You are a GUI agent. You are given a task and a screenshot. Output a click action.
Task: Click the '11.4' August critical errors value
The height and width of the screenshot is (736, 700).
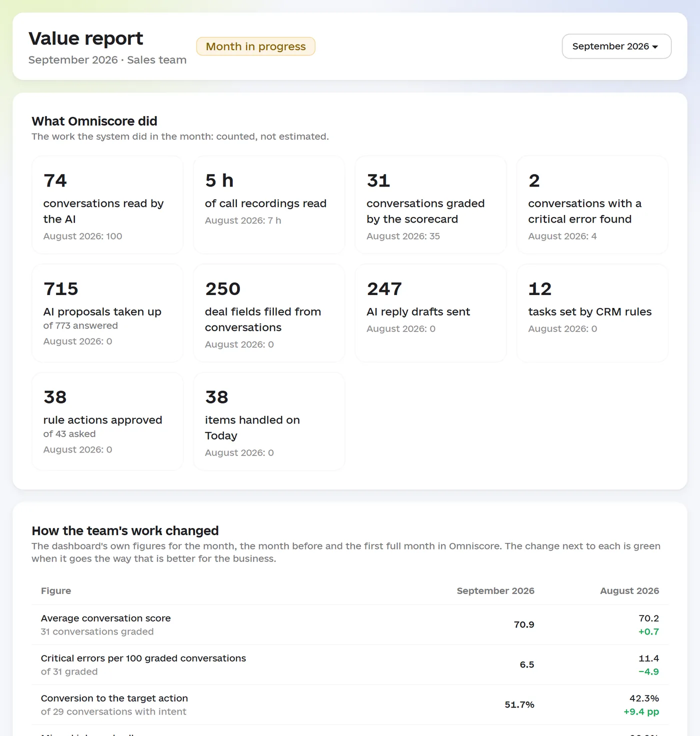coord(648,658)
